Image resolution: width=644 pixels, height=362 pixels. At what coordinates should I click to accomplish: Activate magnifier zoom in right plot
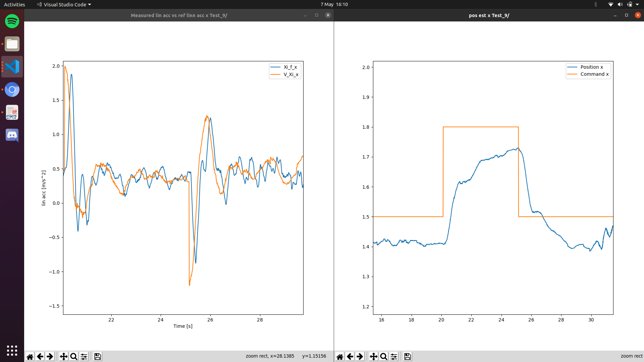[384, 356]
